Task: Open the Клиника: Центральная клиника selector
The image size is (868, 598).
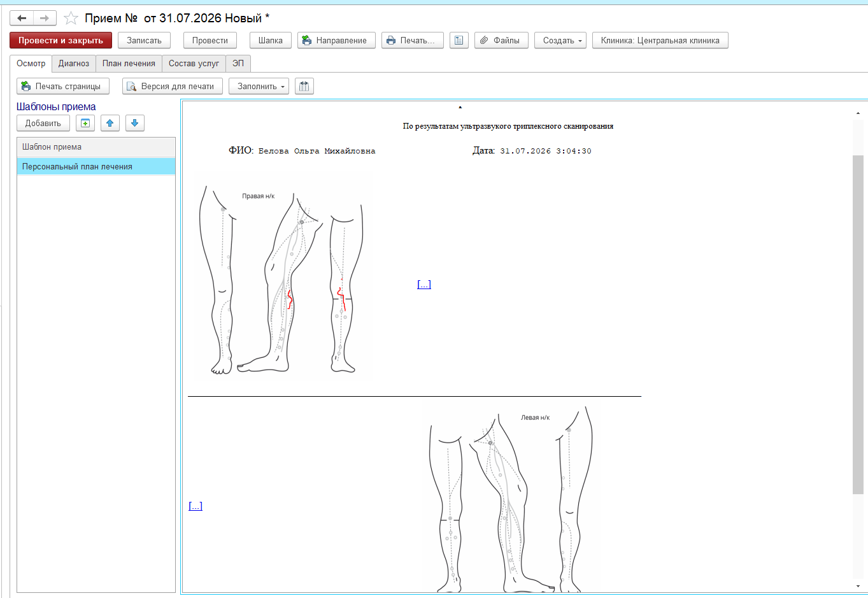Action: 660,40
